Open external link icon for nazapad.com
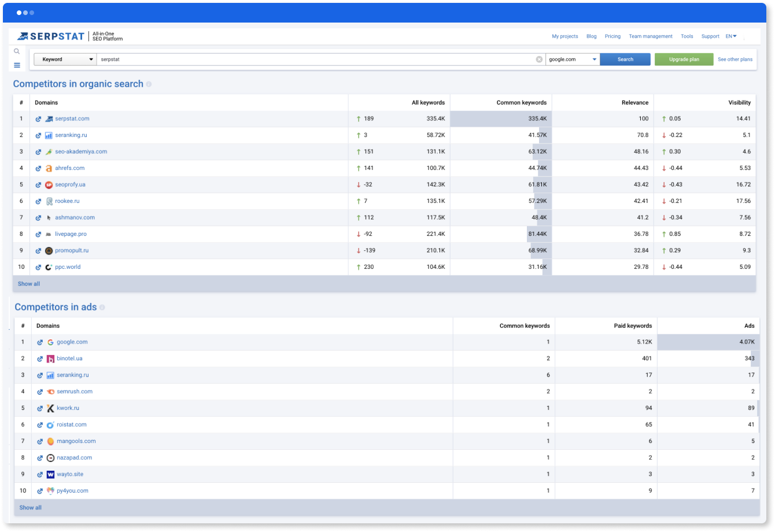 [x=40, y=458]
